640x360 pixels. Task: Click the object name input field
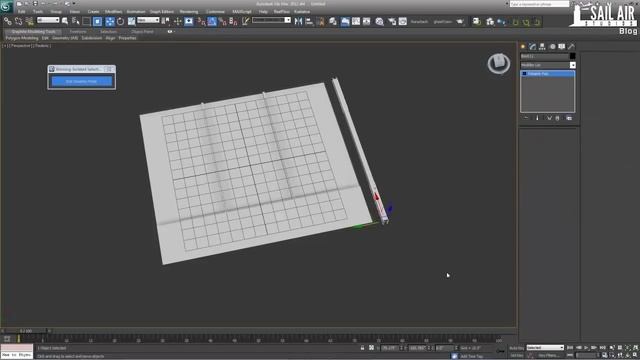point(544,56)
